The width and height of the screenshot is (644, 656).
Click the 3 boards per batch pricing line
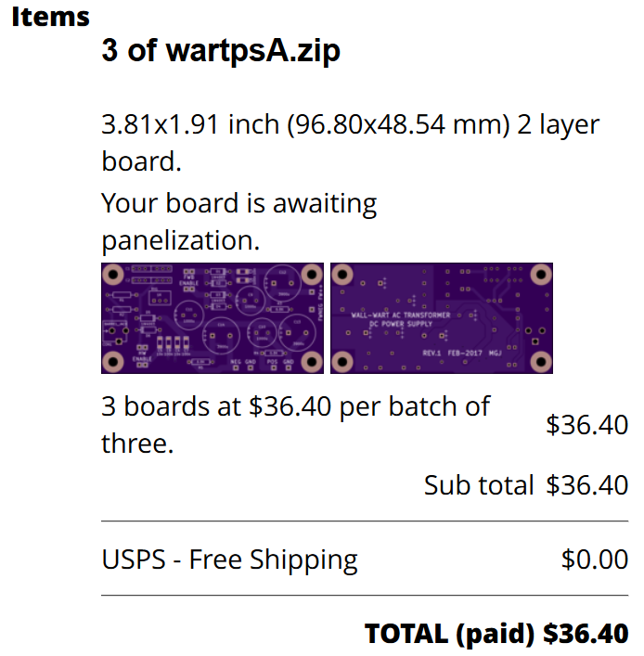pyautogui.click(x=295, y=425)
